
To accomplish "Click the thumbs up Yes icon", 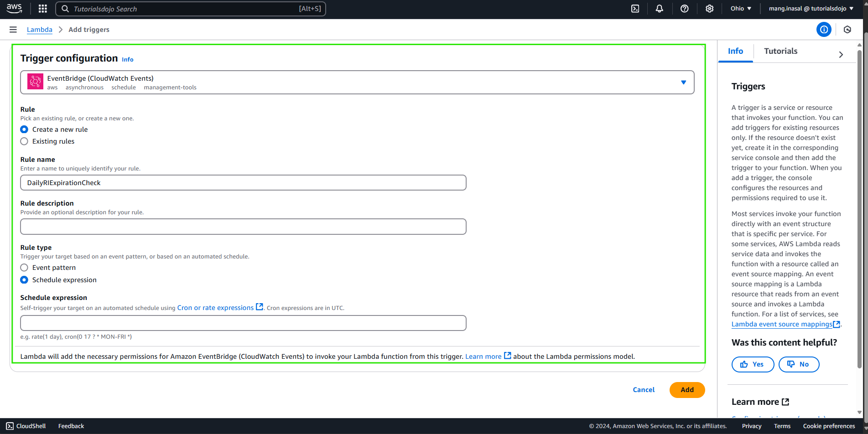I will coord(744,364).
